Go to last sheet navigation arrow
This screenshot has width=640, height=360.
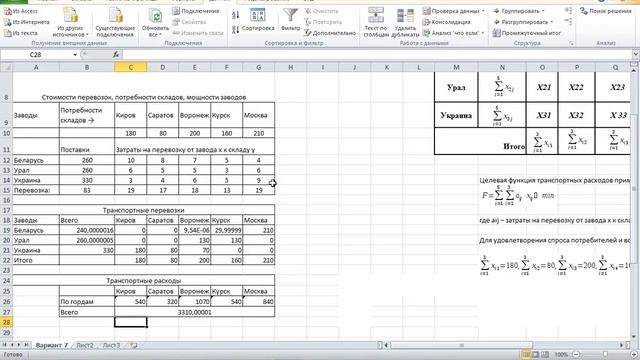[26, 345]
